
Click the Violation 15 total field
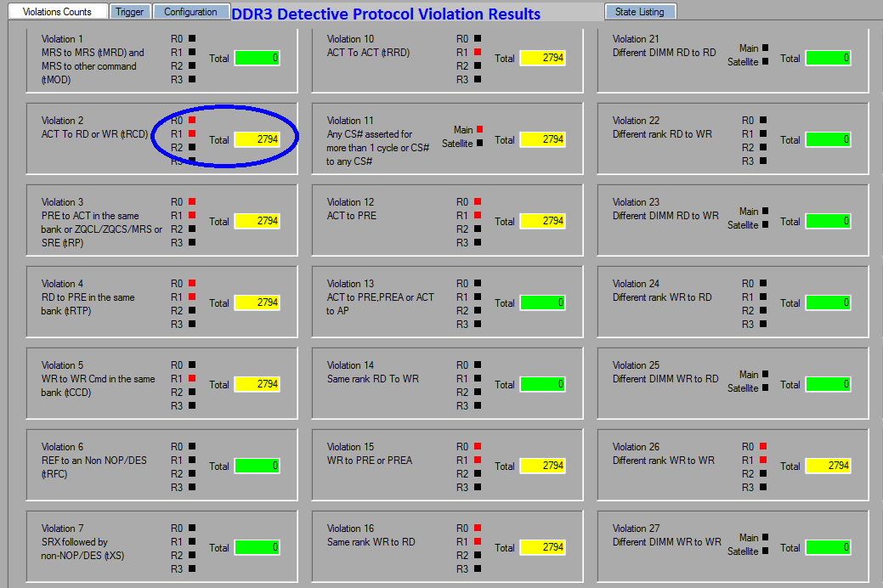pyautogui.click(x=543, y=466)
